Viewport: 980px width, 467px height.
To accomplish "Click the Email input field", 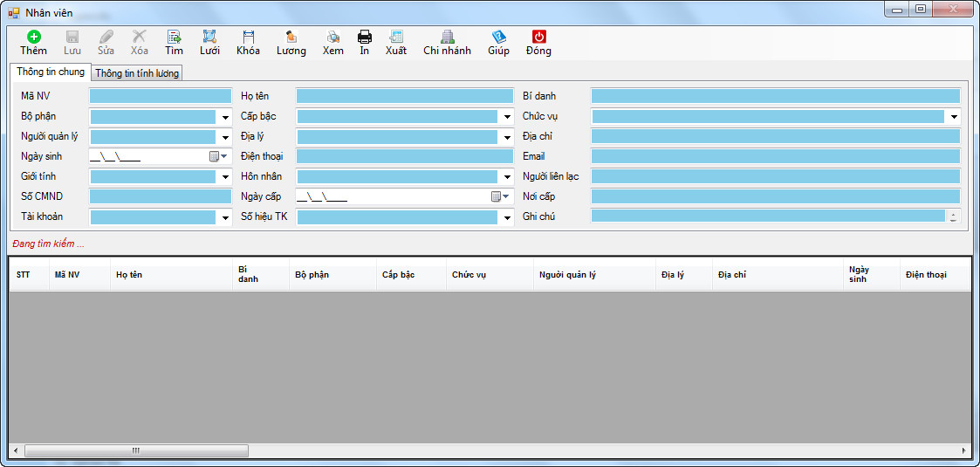I will pyautogui.click(x=776, y=156).
